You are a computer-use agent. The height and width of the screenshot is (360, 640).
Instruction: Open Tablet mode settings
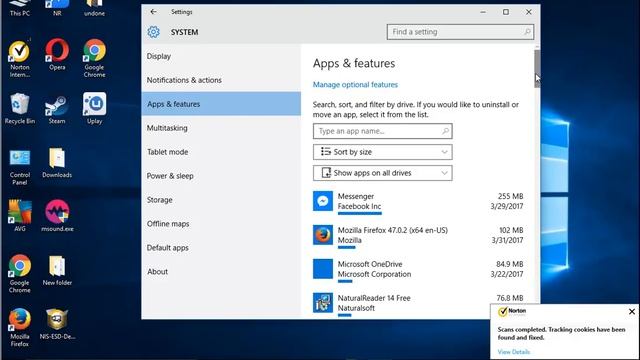point(221,152)
